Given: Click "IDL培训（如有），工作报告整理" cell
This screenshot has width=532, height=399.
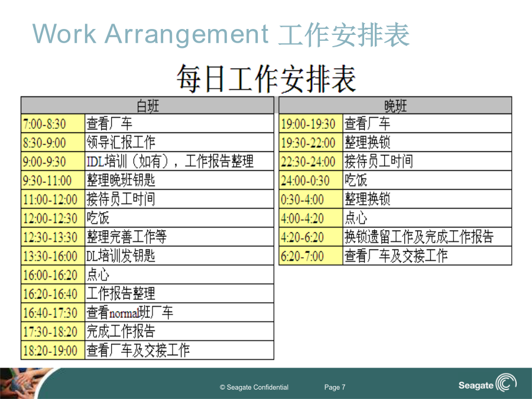Looking at the screenshot, I should point(179,161).
